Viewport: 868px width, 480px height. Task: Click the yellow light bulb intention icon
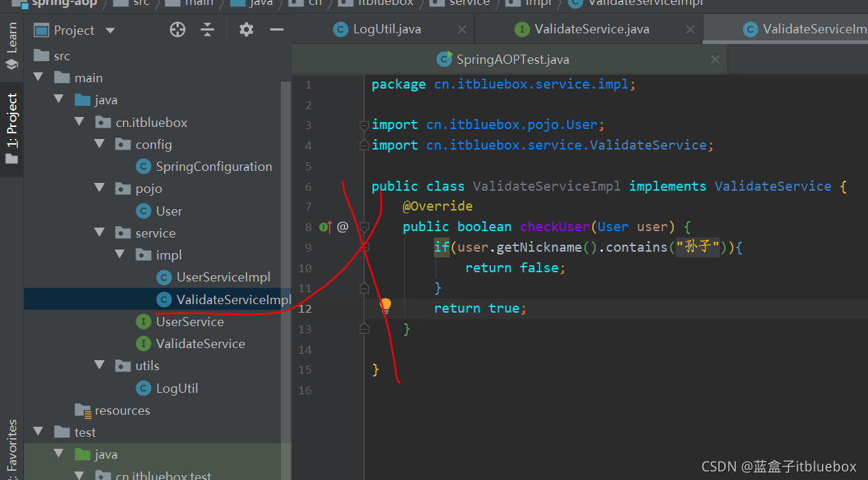tap(385, 306)
